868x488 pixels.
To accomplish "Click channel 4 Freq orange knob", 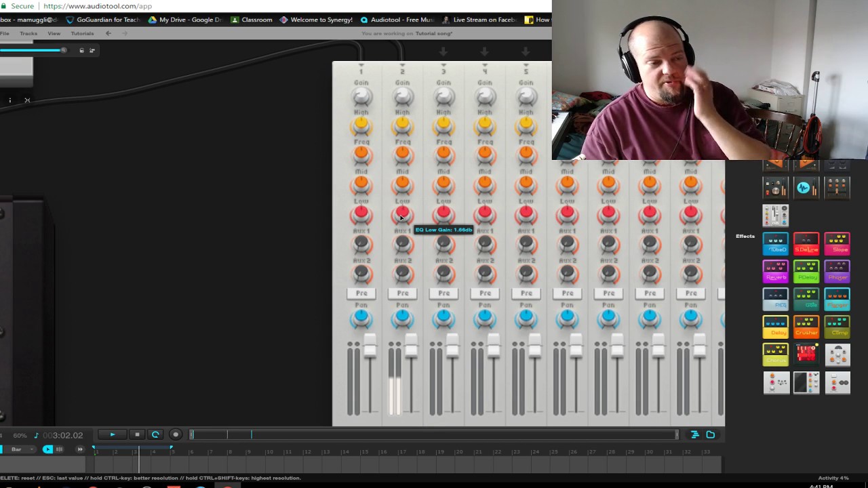I will [x=485, y=154].
